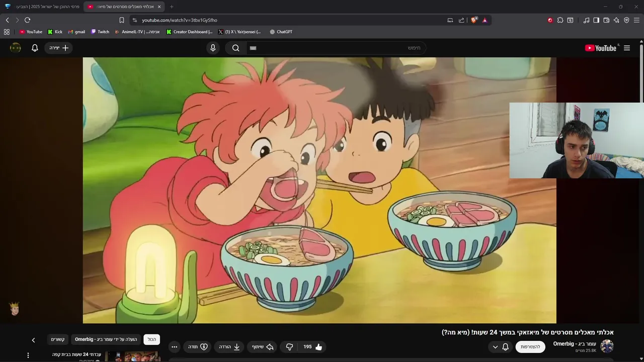
Task: Open a new tab with plus button
Action: coord(172,7)
